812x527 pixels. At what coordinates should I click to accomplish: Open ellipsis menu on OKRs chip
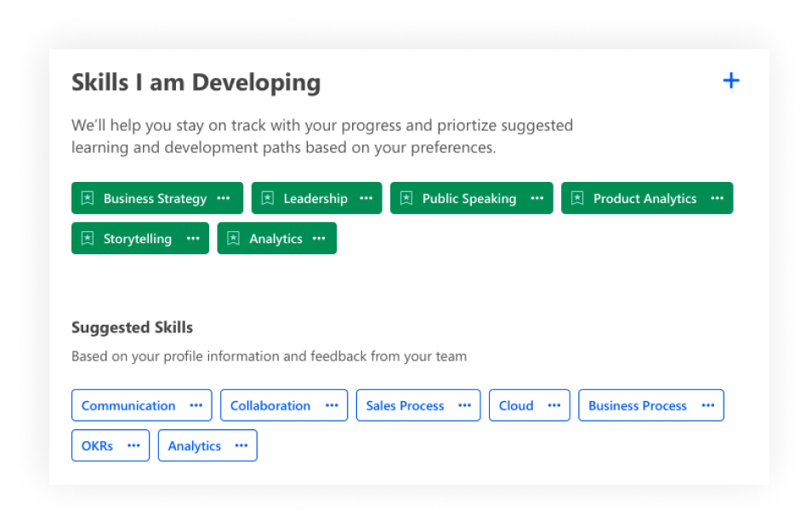[x=133, y=445]
